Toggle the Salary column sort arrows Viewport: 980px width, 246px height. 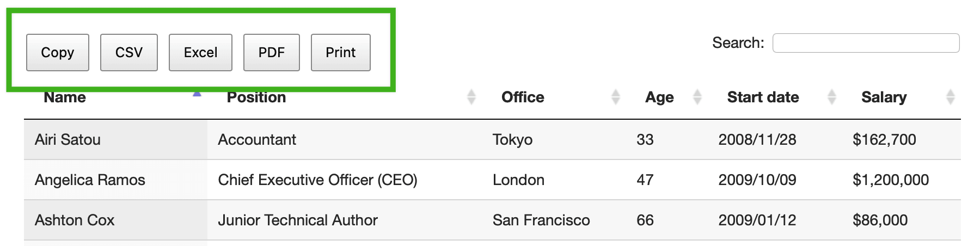(951, 97)
